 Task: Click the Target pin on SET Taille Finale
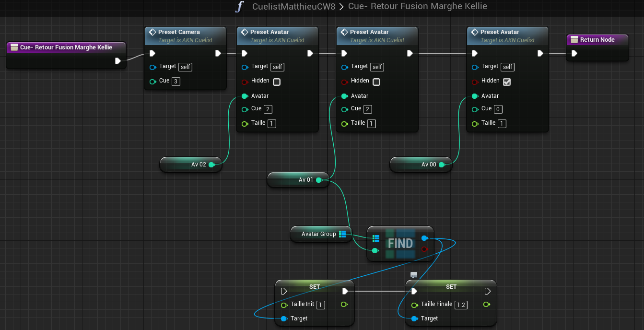pos(414,318)
